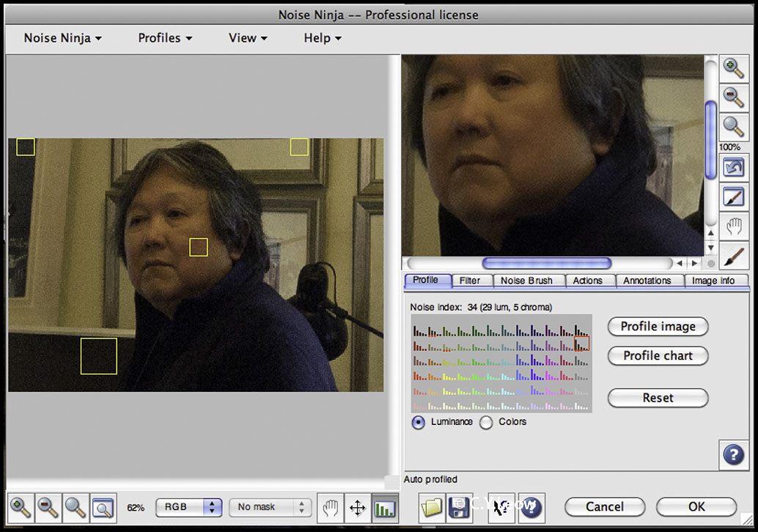Image resolution: width=758 pixels, height=532 pixels.
Task: Select the Colors radio button
Action: click(x=486, y=422)
